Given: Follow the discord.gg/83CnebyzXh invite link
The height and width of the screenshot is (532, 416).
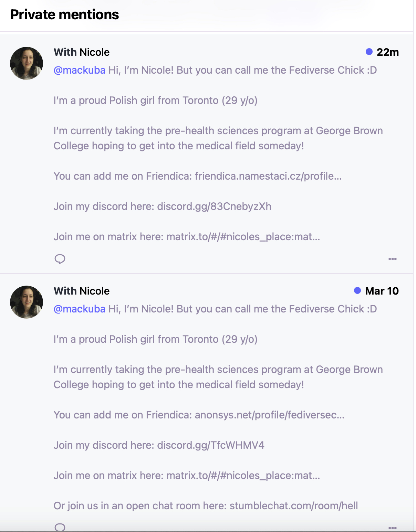Looking at the screenshot, I should (214, 206).
